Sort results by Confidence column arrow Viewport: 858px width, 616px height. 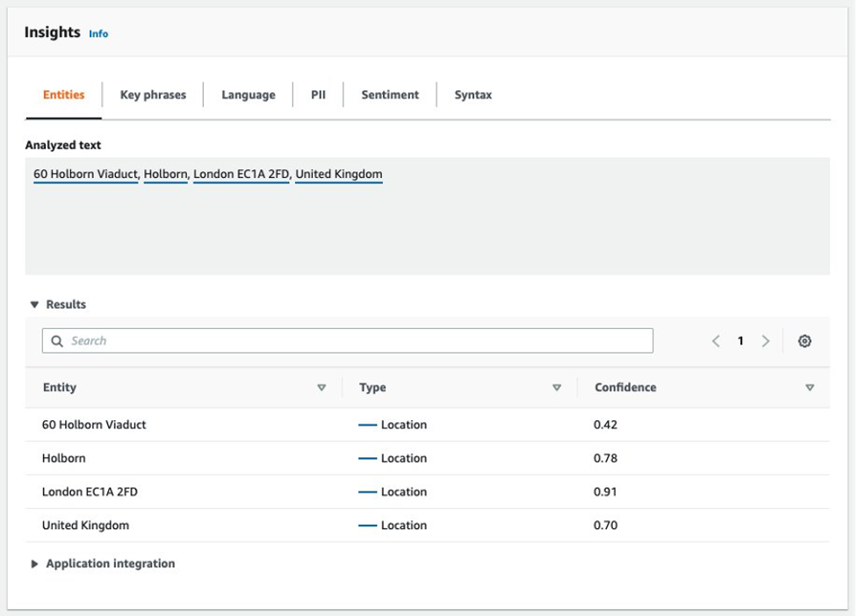coord(809,388)
